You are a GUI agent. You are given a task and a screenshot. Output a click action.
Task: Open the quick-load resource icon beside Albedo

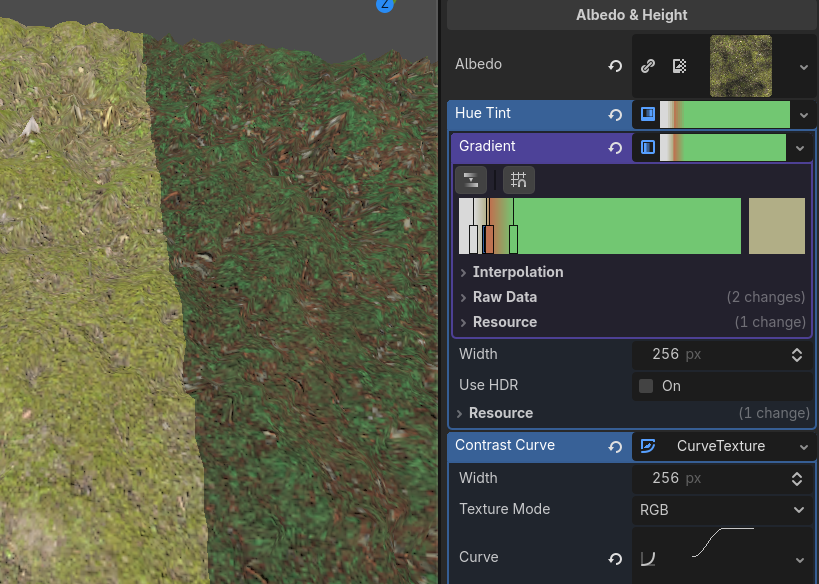(x=648, y=65)
